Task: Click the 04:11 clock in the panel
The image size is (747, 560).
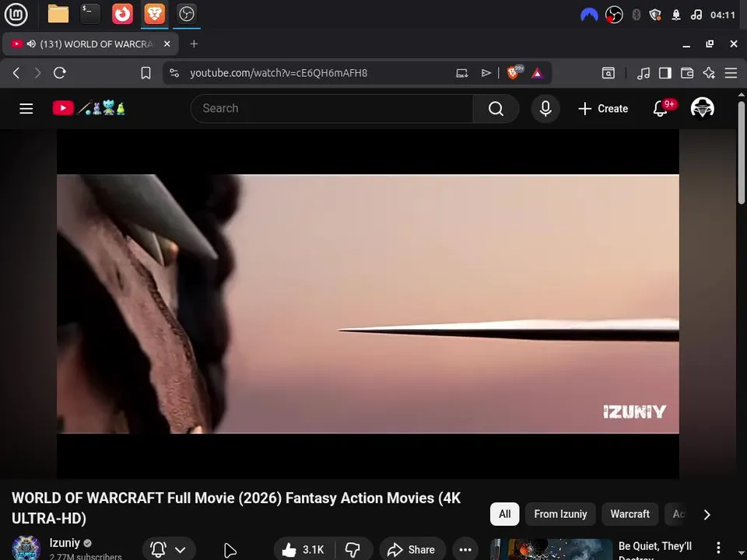Action: tap(723, 15)
